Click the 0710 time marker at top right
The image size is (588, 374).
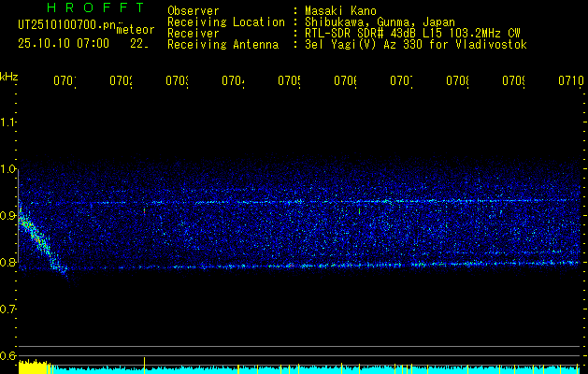point(570,82)
